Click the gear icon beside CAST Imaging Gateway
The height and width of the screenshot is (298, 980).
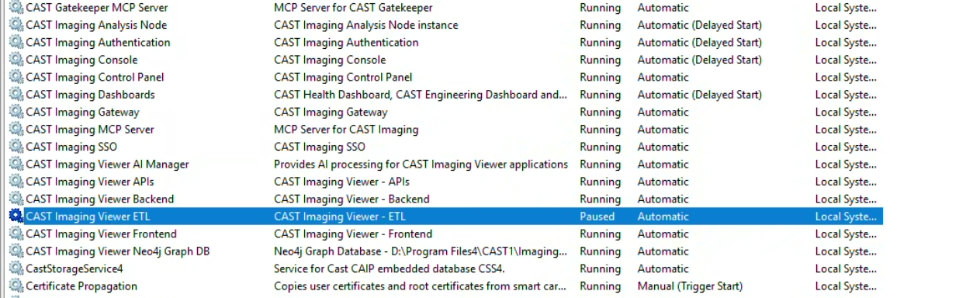click(x=16, y=112)
